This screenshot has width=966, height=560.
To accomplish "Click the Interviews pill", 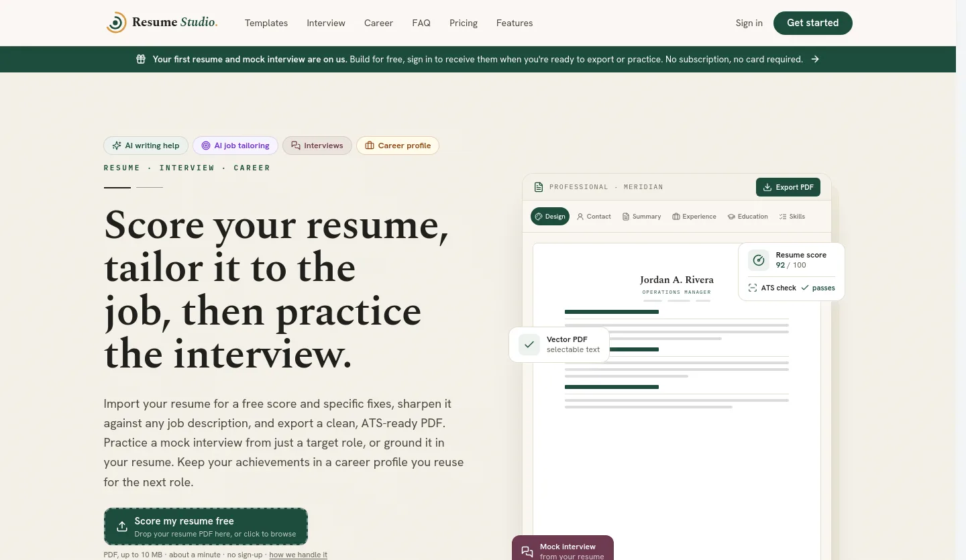I will coord(317,146).
